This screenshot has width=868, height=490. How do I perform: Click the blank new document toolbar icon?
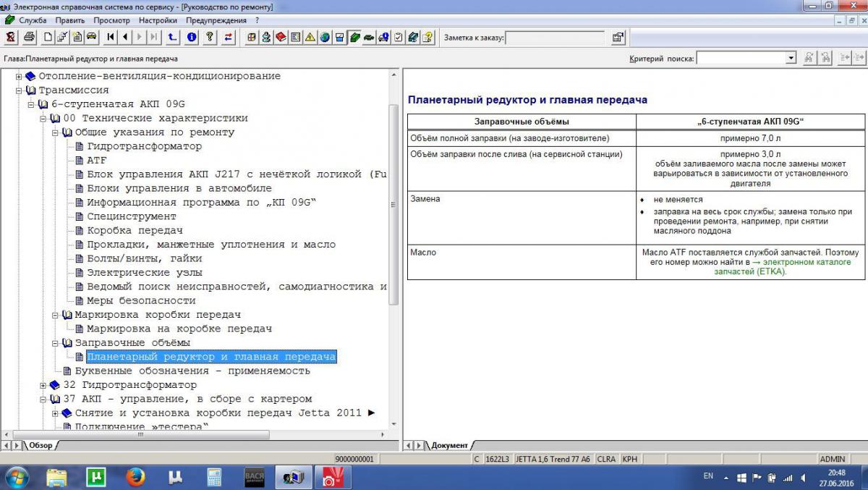(48, 37)
